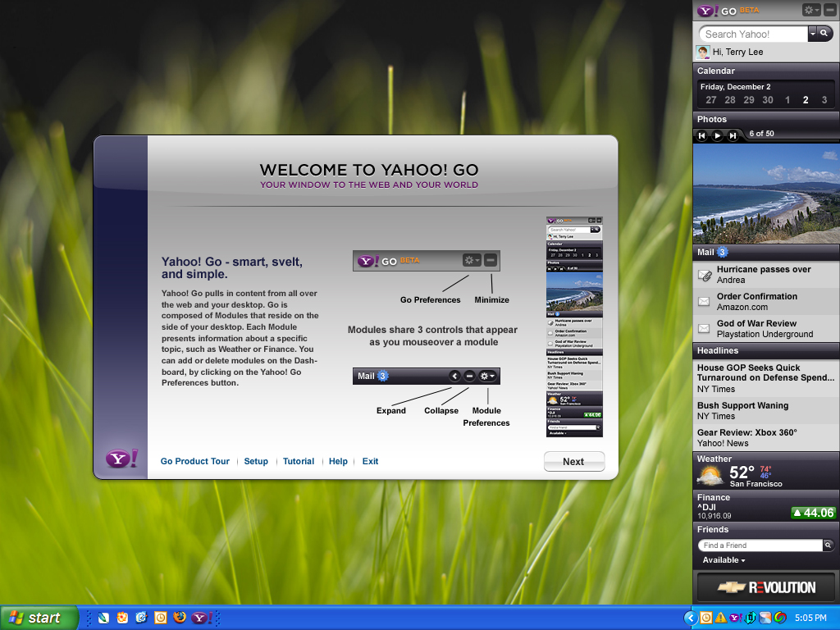
Task: Click the blue unread count badge 3
Action: 722,253
